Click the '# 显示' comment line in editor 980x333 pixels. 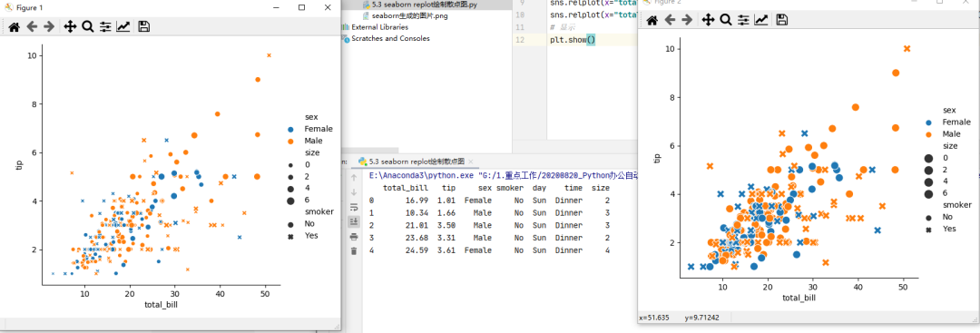coord(563,27)
